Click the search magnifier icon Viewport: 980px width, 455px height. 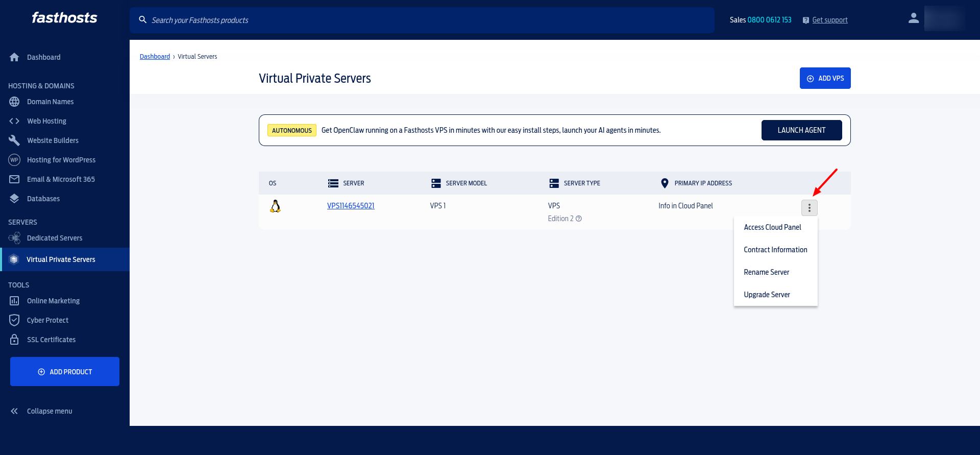tap(143, 20)
